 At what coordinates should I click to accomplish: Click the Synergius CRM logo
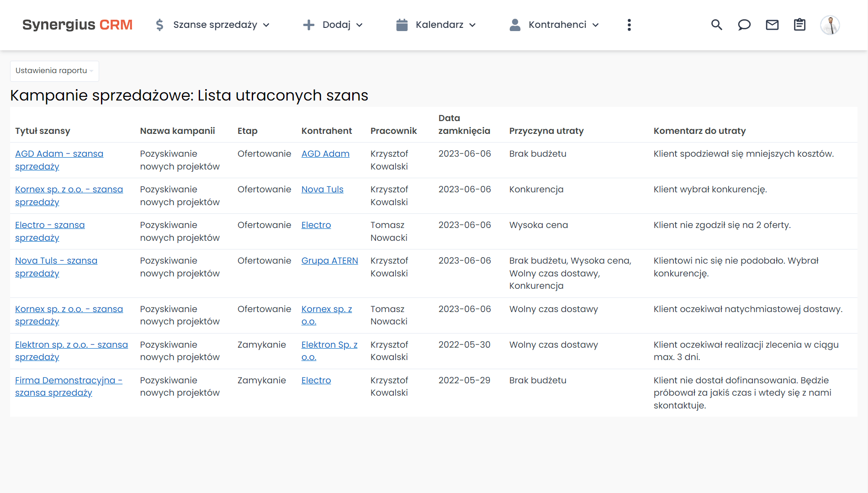pyautogui.click(x=77, y=25)
